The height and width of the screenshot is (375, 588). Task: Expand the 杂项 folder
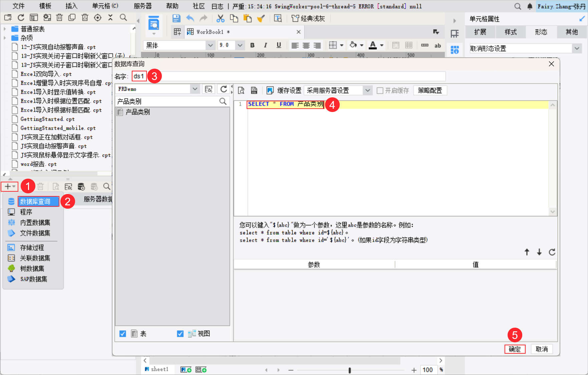(5, 38)
